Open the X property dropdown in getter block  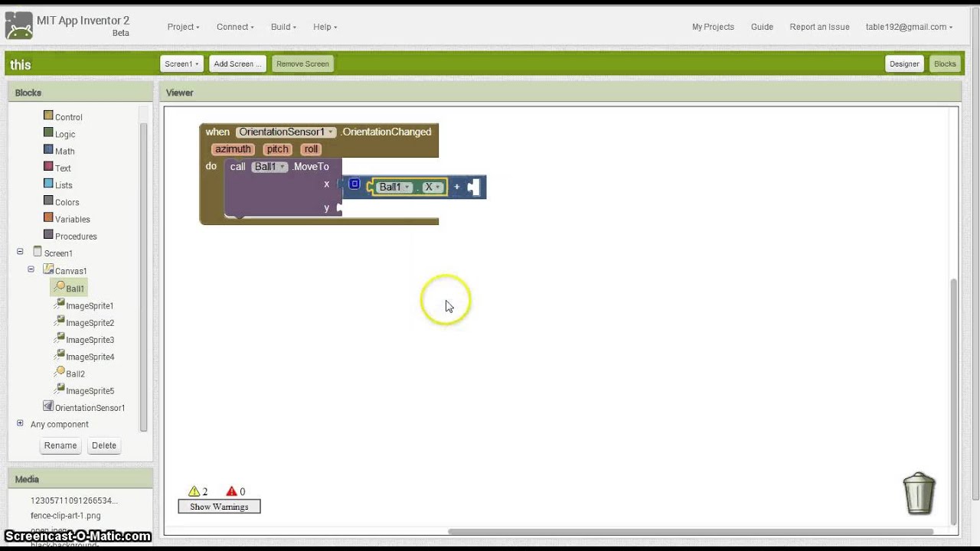pos(433,187)
